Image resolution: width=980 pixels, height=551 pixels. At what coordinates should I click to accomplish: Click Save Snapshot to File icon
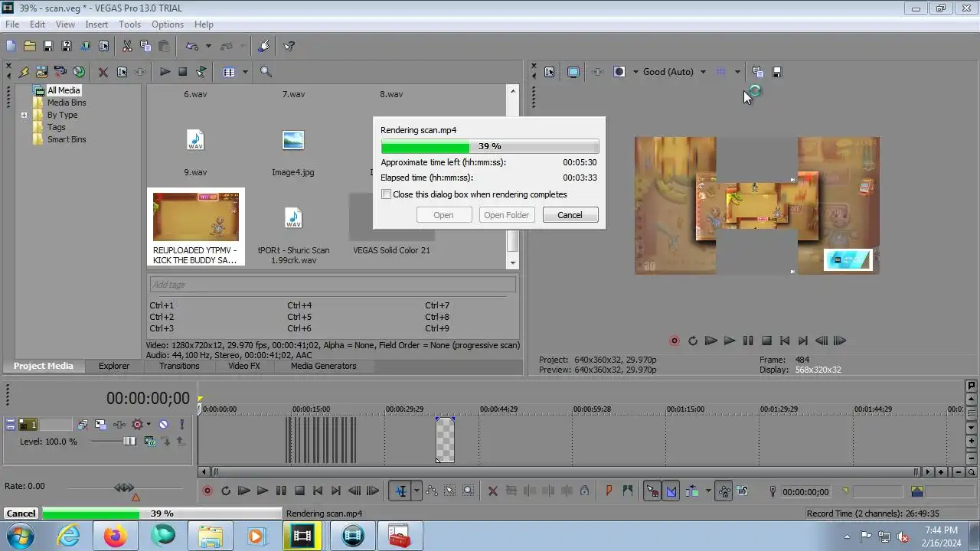776,72
